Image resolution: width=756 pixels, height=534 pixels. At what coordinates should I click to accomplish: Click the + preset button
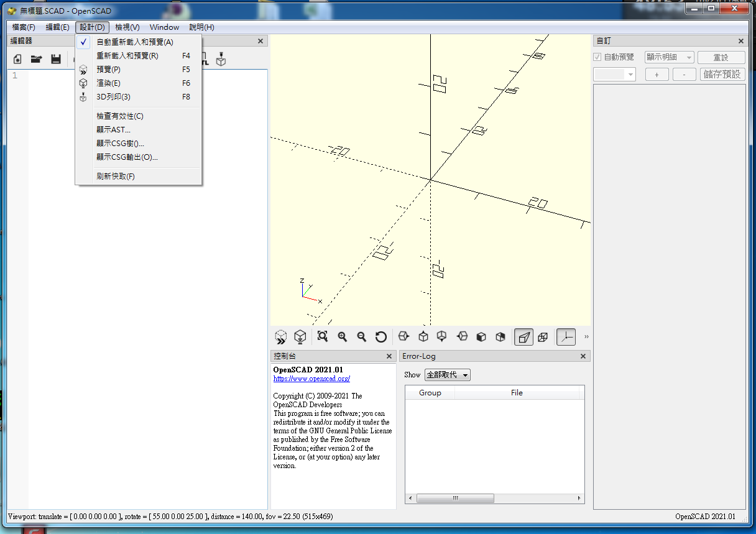click(x=657, y=75)
